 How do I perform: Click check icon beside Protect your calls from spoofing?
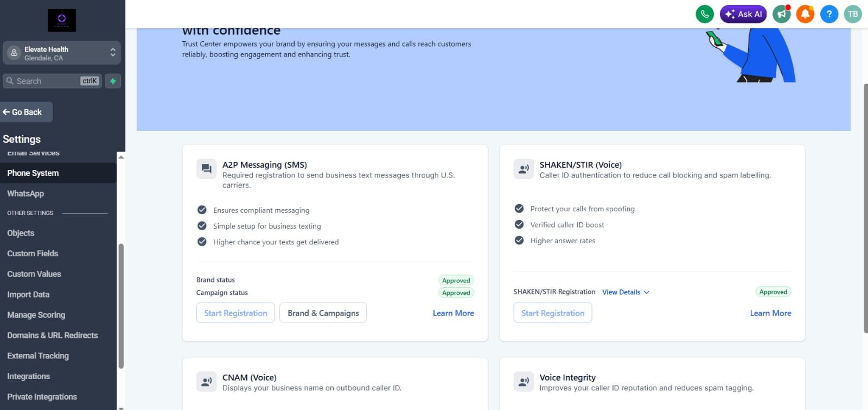(519, 209)
